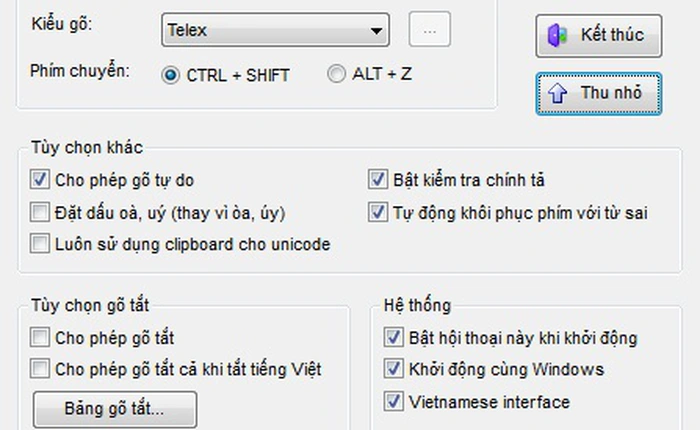Disable Khởi động cùng Windows
The width and height of the screenshot is (700, 430).
[393, 370]
